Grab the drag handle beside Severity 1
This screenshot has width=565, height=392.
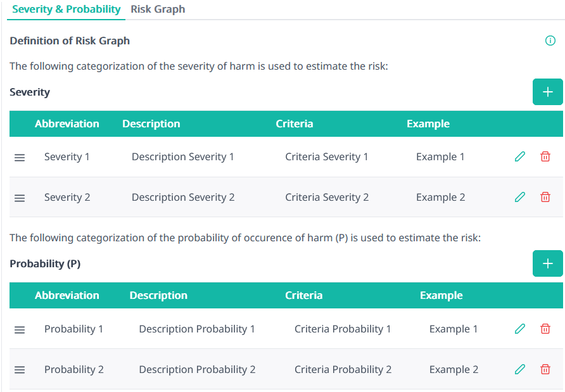(20, 157)
